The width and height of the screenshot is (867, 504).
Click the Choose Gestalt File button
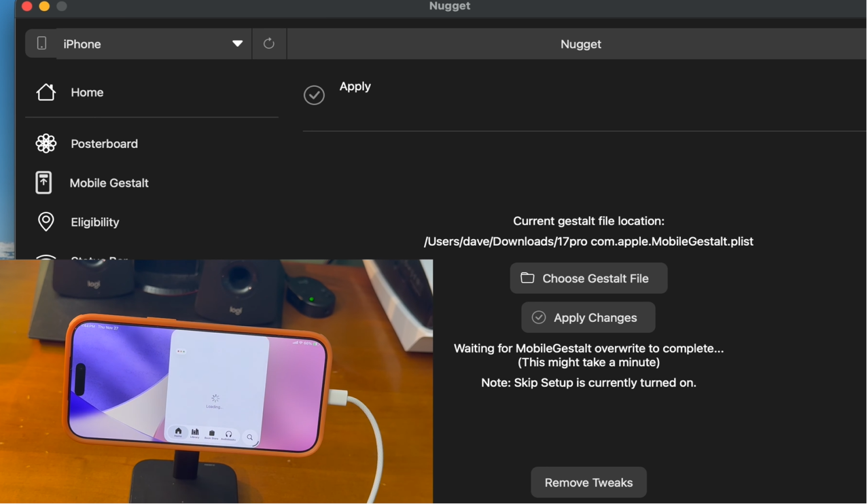(588, 278)
